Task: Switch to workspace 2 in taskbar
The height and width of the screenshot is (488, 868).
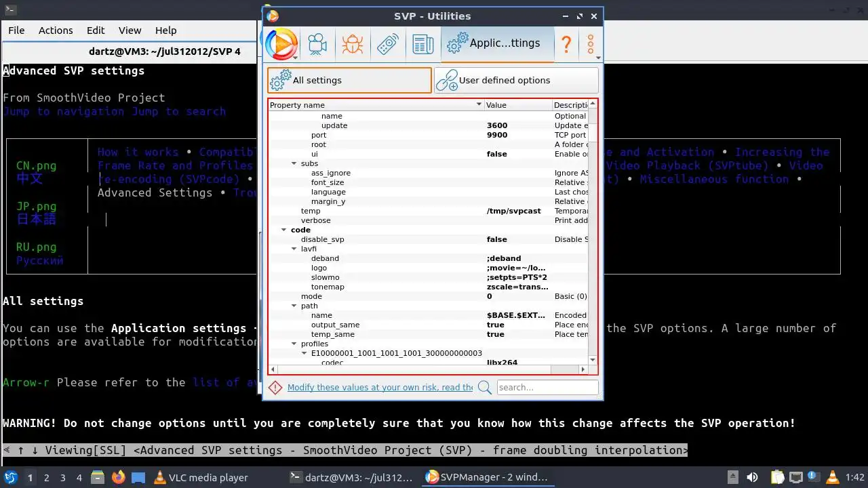Action: click(46, 477)
